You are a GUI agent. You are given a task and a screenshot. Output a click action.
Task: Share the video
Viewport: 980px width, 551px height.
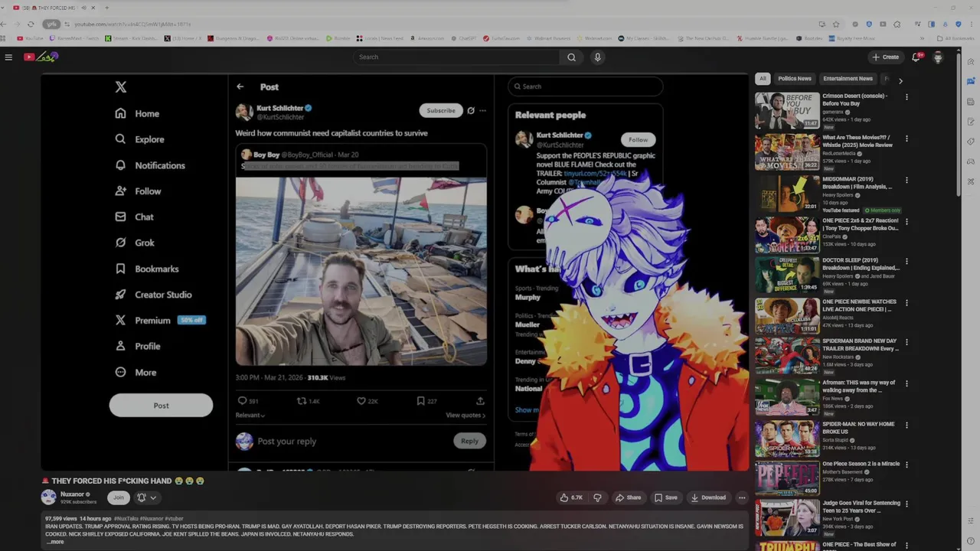point(628,497)
